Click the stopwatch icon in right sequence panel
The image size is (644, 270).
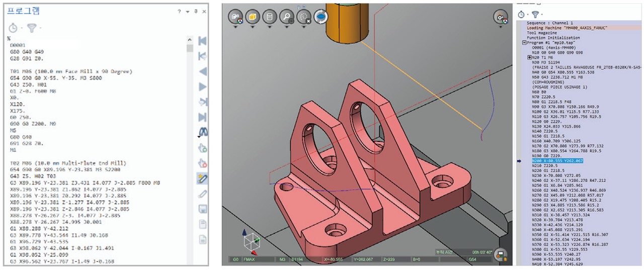[x=521, y=15]
